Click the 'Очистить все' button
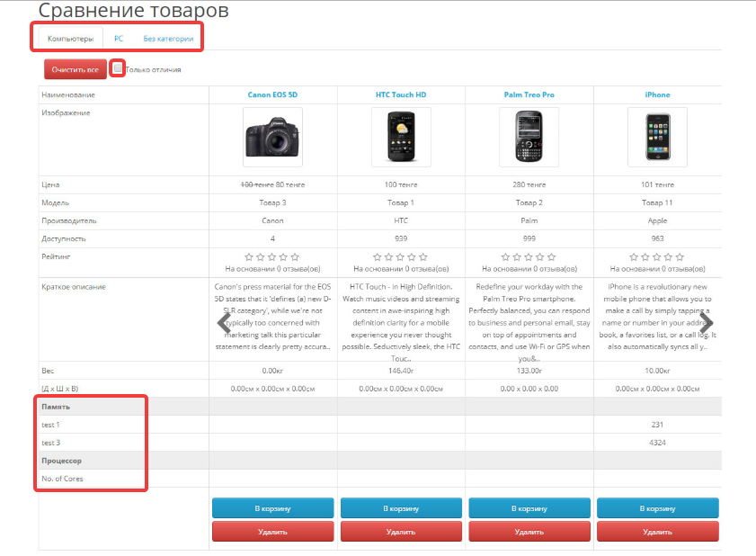 click(76, 69)
